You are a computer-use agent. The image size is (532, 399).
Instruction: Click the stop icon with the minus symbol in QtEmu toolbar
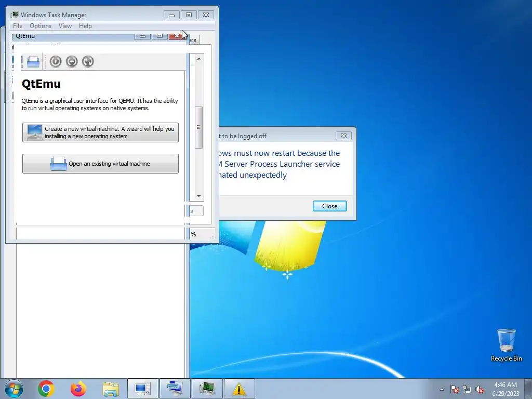point(72,61)
